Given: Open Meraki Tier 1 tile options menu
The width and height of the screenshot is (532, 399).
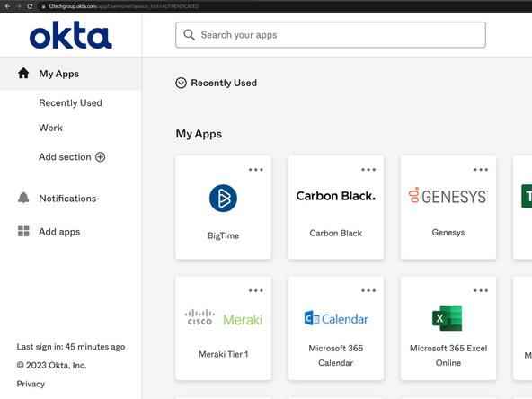Looking at the screenshot, I should pos(256,290).
